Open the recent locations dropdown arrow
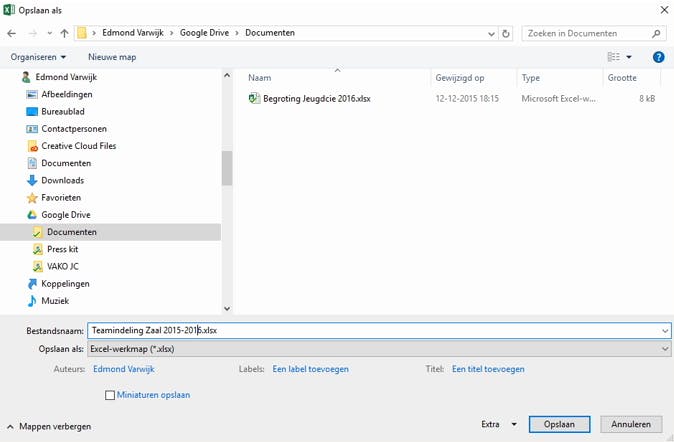 pos(50,33)
